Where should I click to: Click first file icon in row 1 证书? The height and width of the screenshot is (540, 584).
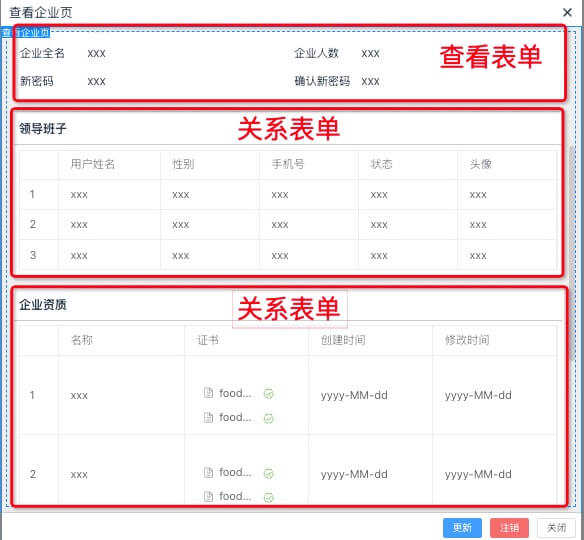(209, 393)
